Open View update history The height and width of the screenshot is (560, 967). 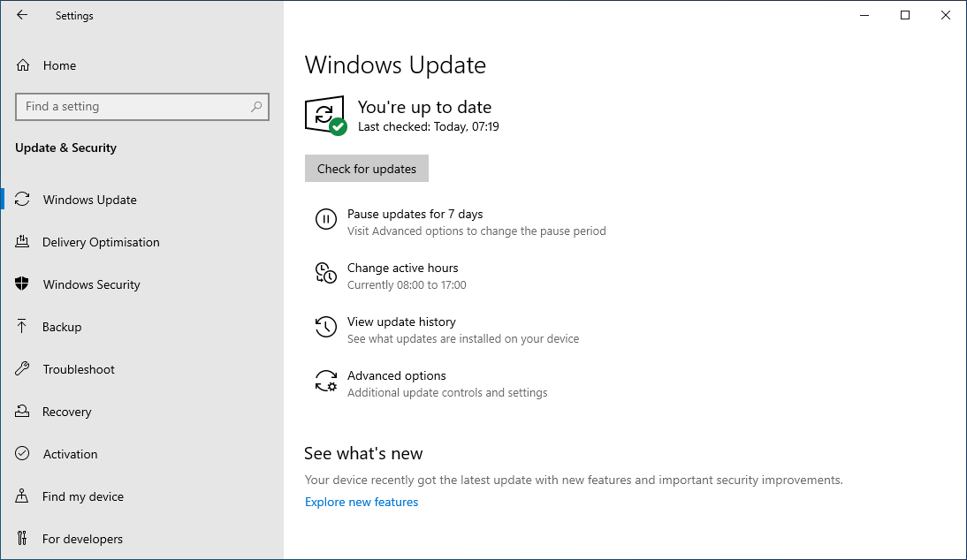401,322
